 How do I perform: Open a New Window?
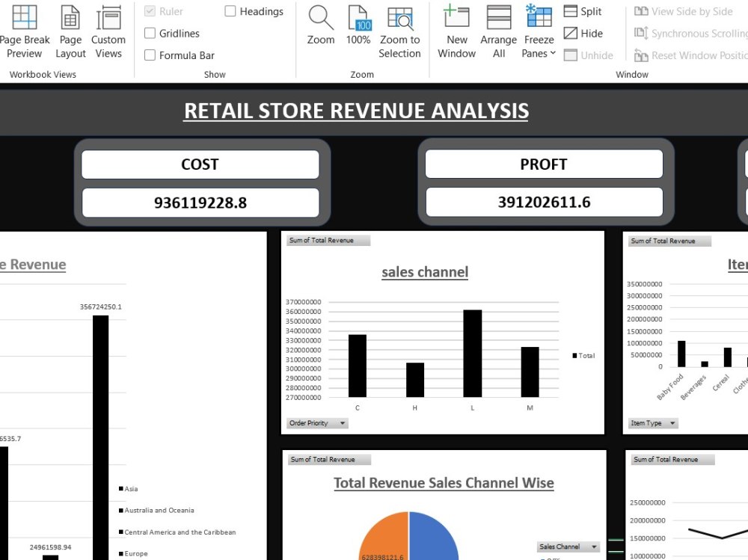456,30
